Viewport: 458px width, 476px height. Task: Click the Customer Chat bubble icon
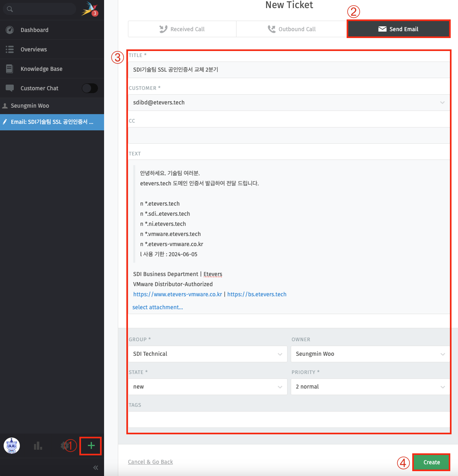tap(10, 88)
